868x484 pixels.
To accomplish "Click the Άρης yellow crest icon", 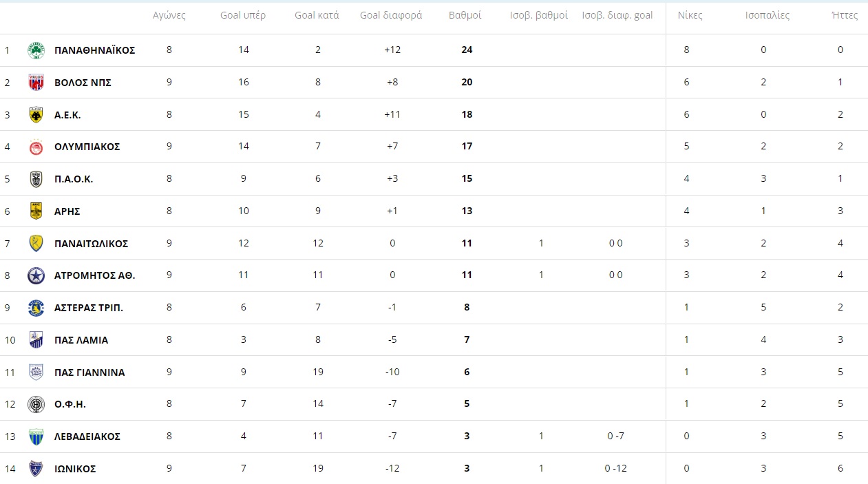I will (36, 211).
